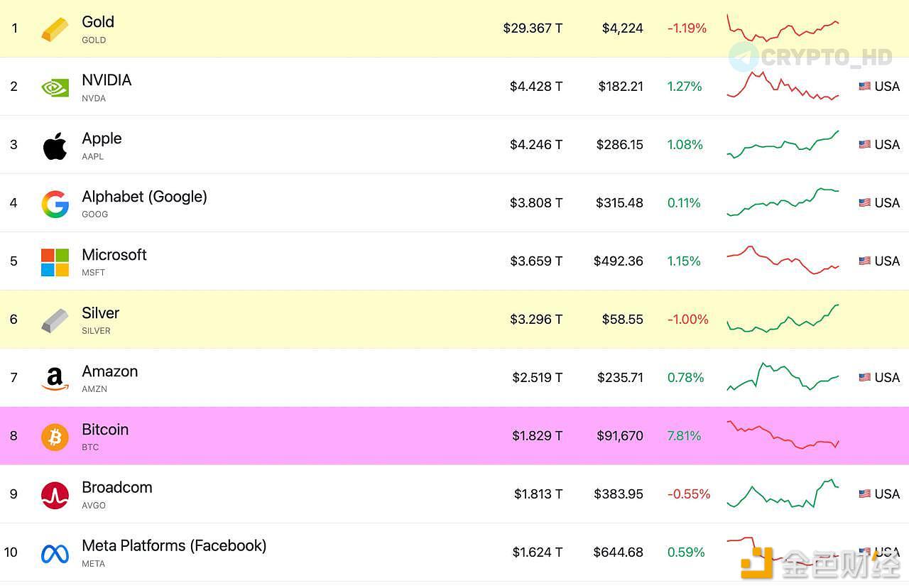Image resolution: width=909 pixels, height=588 pixels.
Task: Click the Amazon logo icon
Action: click(x=55, y=379)
